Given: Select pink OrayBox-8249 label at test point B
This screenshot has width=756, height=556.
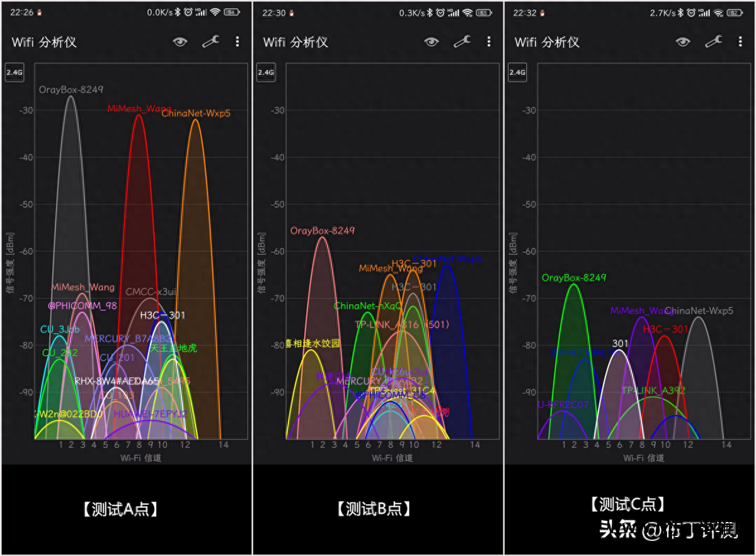Looking at the screenshot, I should 323,231.
